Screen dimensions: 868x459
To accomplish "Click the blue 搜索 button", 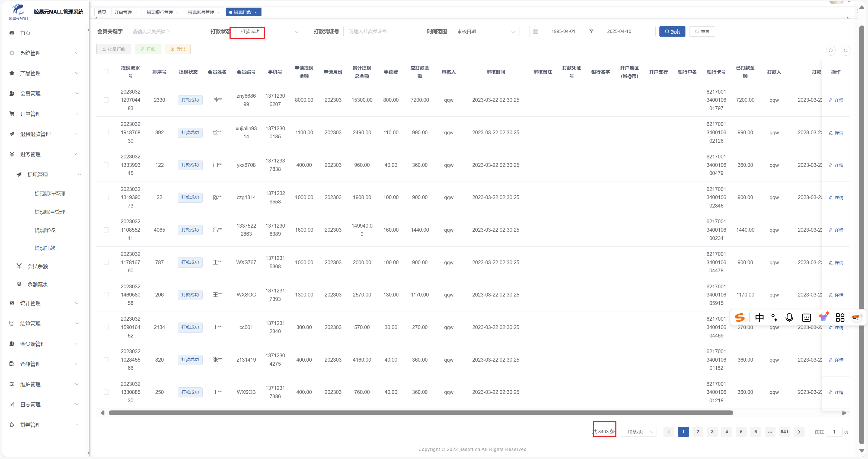I will pyautogui.click(x=672, y=31).
